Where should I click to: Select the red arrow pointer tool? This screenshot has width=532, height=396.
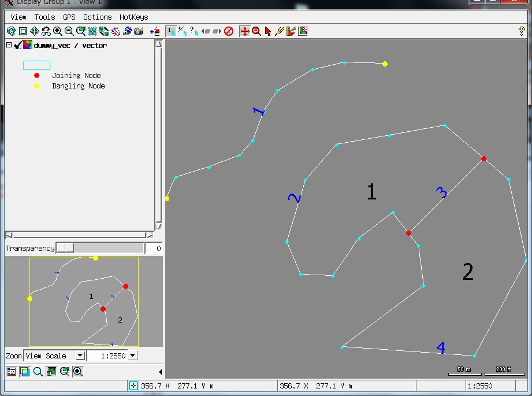coord(268,31)
